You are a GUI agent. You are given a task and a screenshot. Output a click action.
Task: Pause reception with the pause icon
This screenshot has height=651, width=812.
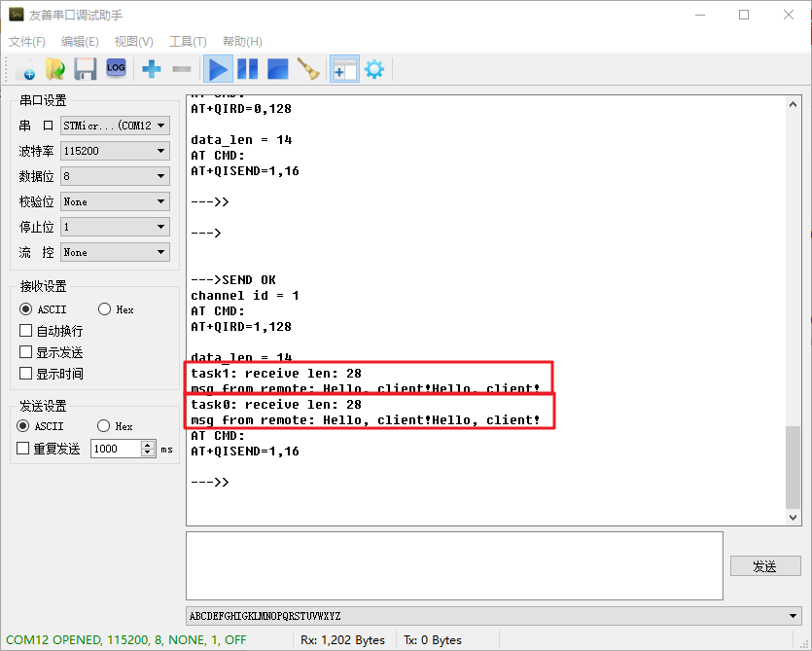tap(248, 69)
